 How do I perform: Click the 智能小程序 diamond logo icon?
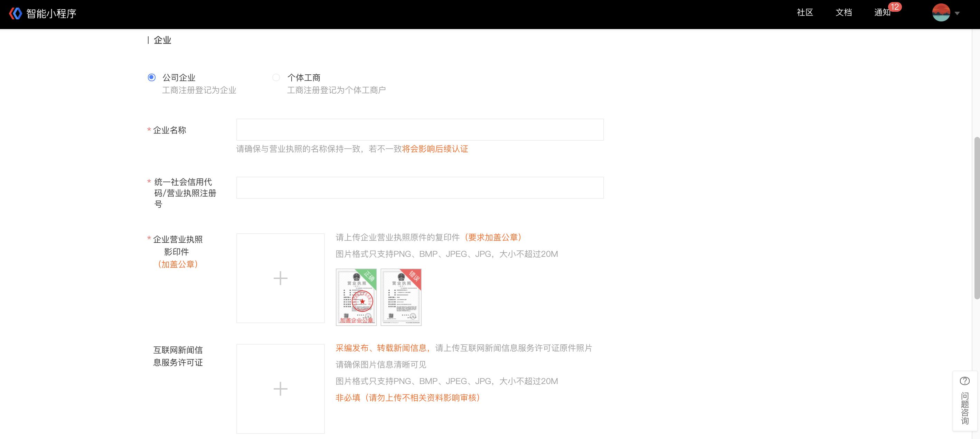tap(15, 13)
